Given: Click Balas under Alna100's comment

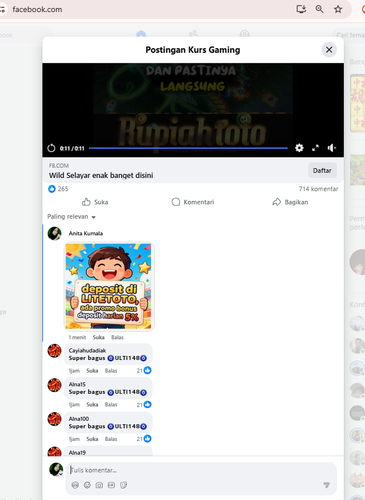Looking at the screenshot, I should [111, 439].
